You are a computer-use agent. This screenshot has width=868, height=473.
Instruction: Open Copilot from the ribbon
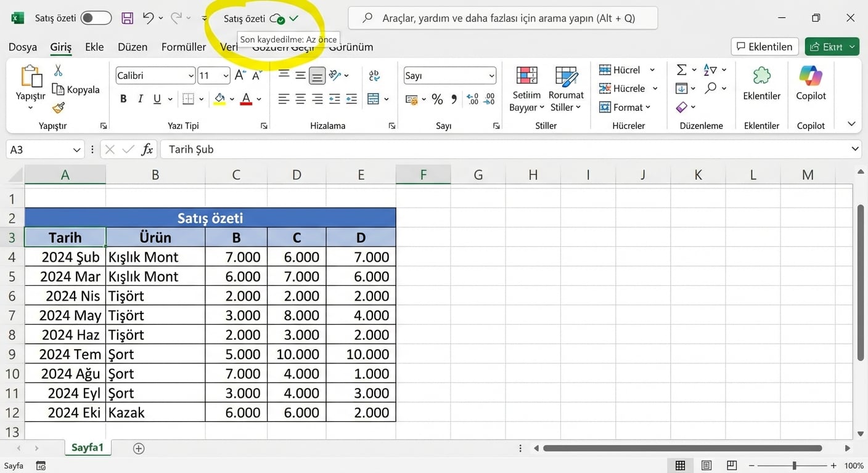pyautogui.click(x=810, y=86)
